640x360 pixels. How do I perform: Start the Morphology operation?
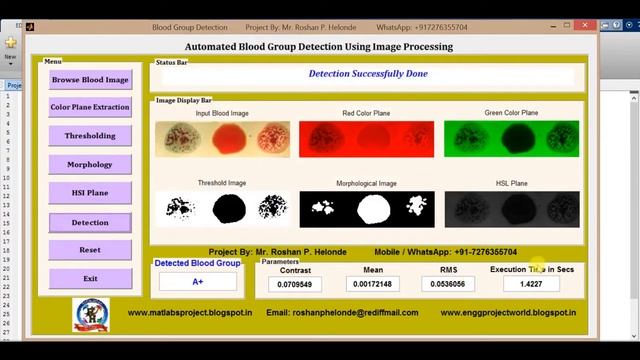(x=90, y=164)
